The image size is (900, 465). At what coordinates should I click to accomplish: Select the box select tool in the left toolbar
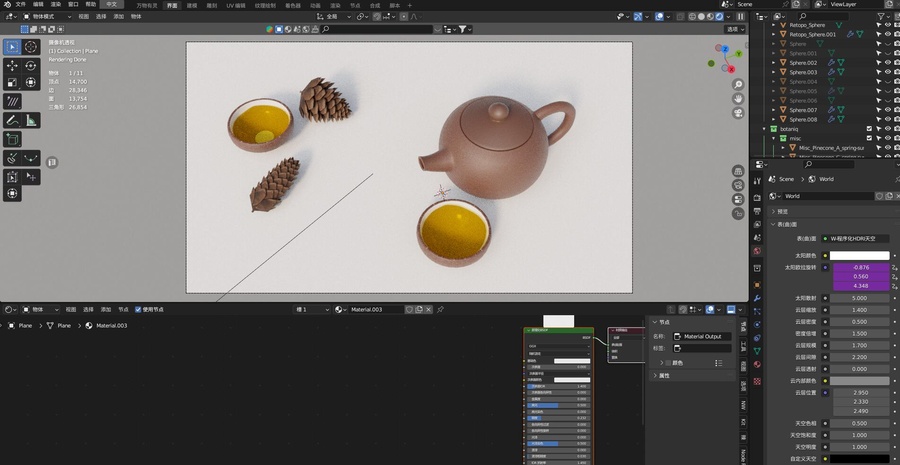[12, 46]
